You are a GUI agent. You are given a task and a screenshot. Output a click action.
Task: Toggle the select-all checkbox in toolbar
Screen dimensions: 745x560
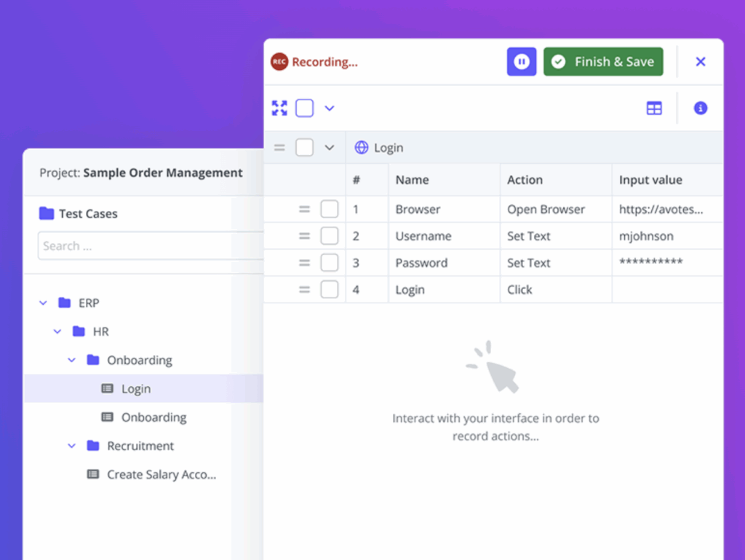[x=304, y=108]
